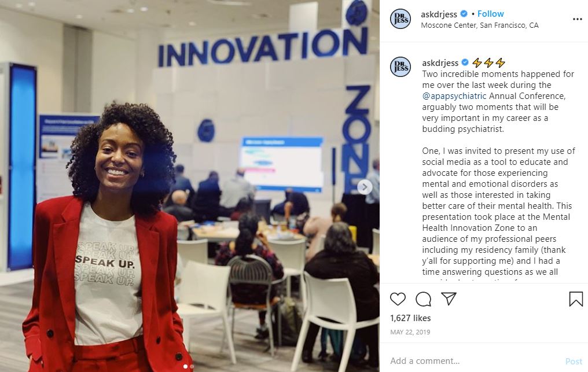The width and height of the screenshot is (588, 372).
Task: Click the verified badge in header
Action: click(x=464, y=14)
